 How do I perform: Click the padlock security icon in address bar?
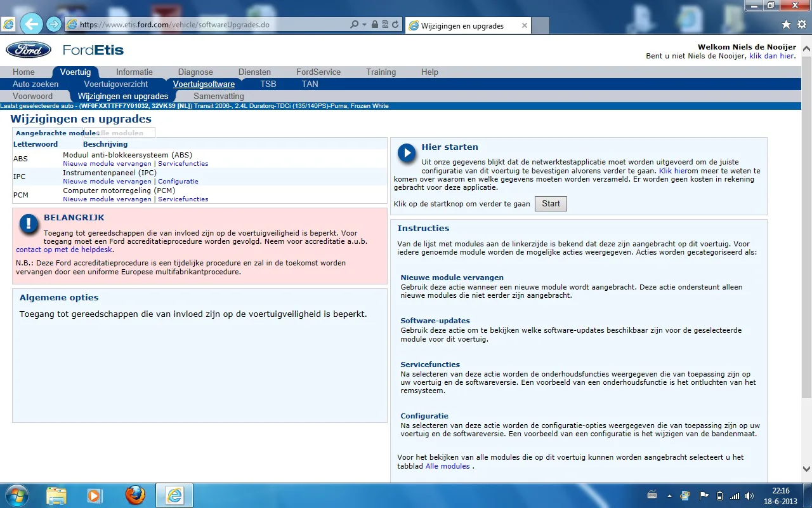[x=375, y=25]
